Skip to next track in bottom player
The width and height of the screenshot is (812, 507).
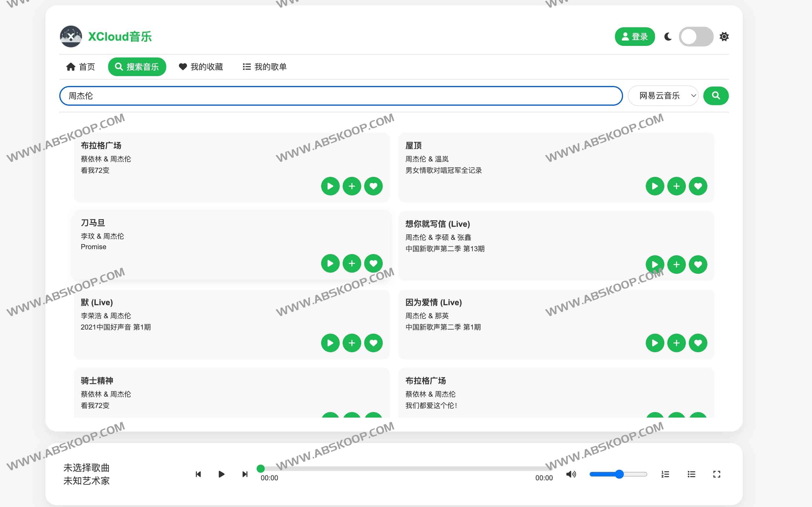[x=245, y=474]
